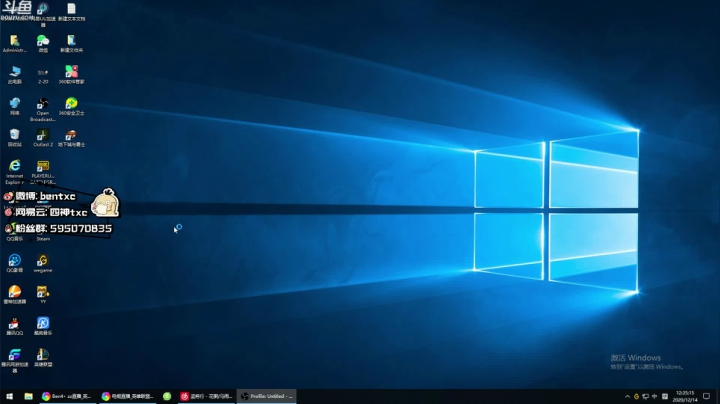This screenshot has width=720, height=404.
Task: Launch the Leigod accelerator (雷神加速器) shortcut
Action: point(14,295)
